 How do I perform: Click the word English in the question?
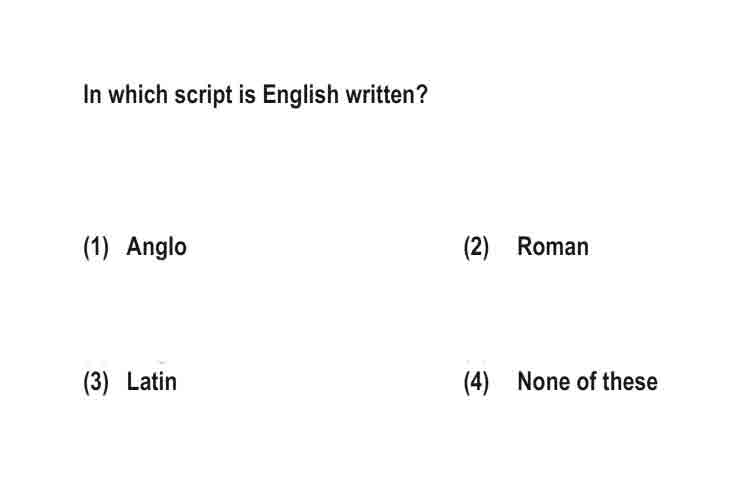click(300, 95)
